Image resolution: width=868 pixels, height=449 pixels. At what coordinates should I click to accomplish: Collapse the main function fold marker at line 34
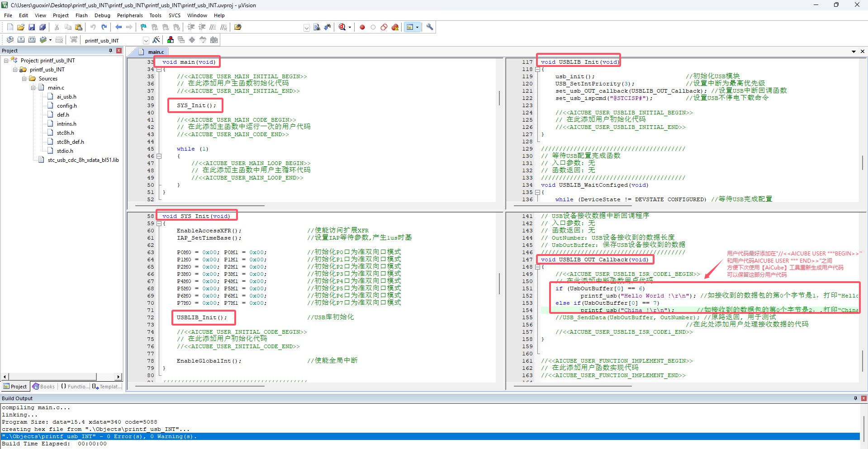pyautogui.click(x=159, y=70)
